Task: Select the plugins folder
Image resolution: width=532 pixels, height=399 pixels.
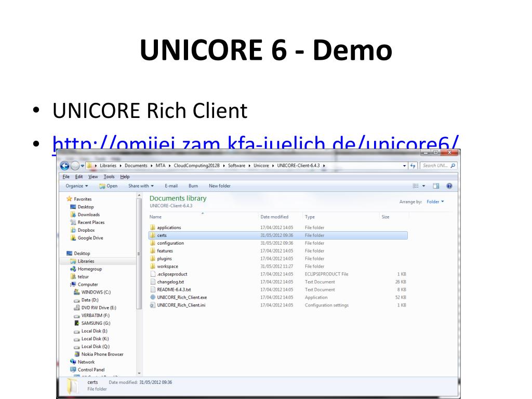Action: (x=164, y=259)
